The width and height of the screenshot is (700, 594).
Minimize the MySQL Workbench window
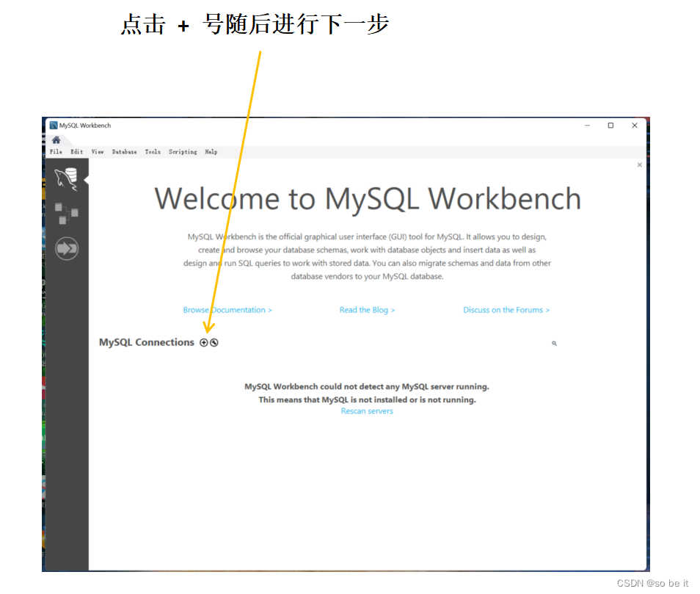click(x=588, y=126)
